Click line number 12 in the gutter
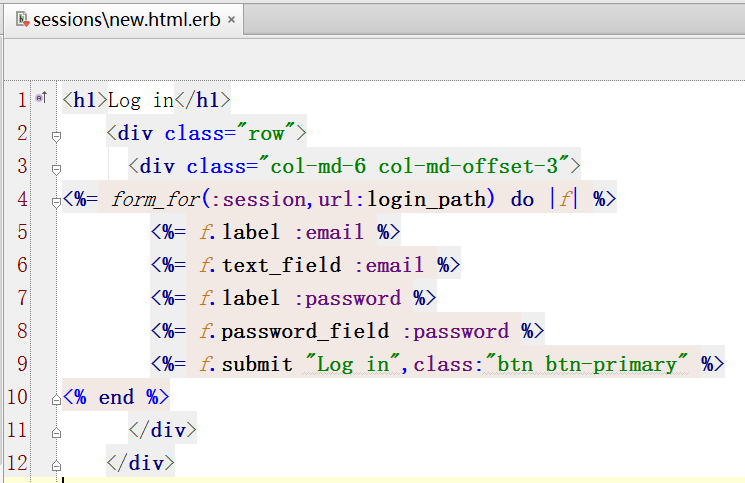745x483 pixels. click(17, 463)
